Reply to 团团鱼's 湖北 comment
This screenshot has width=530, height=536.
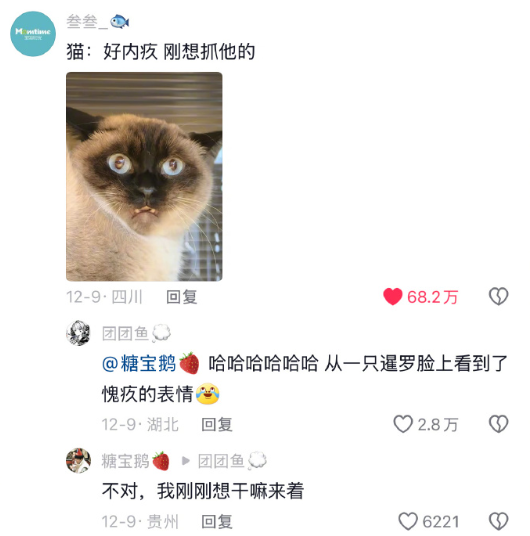click(x=217, y=425)
